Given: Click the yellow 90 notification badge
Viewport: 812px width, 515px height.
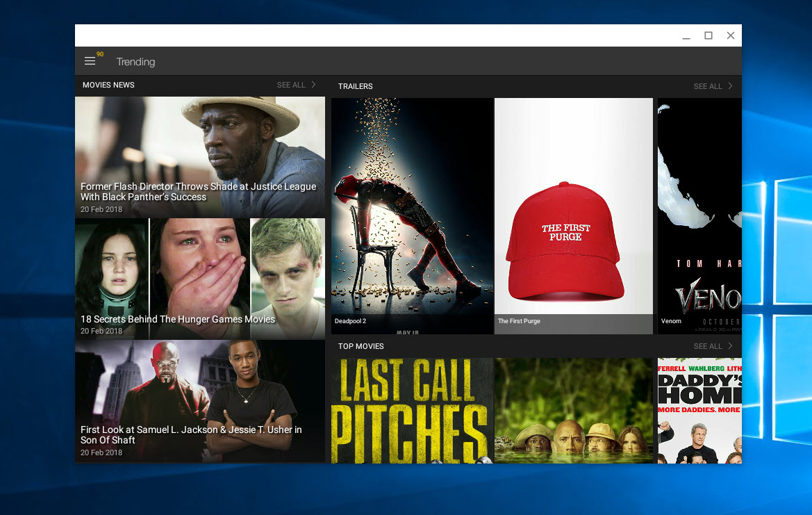Looking at the screenshot, I should (x=100, y=54).
